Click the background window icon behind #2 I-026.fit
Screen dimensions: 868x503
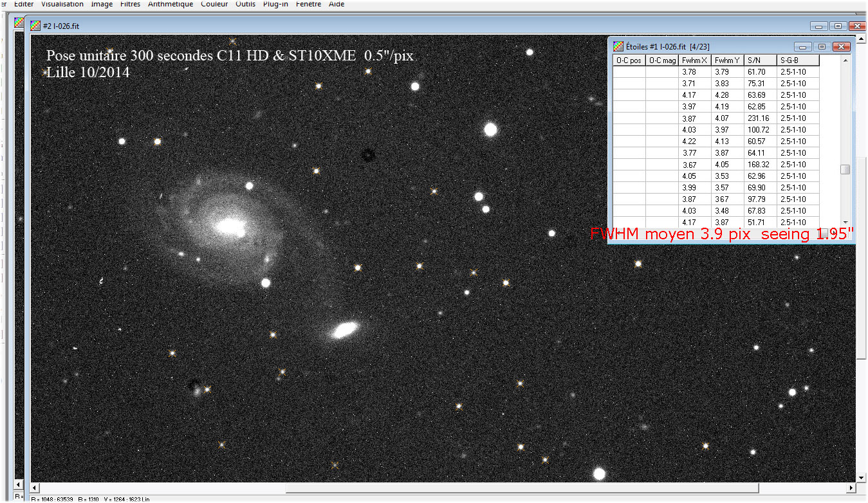(x=19, y=22)
